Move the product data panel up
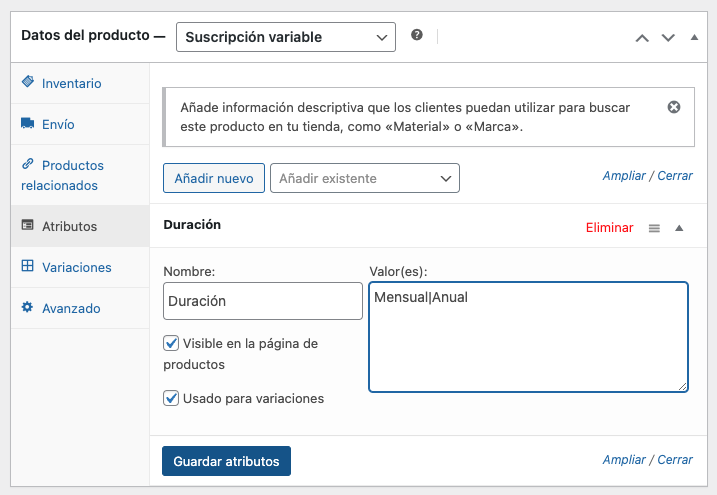 pos(642,38)
